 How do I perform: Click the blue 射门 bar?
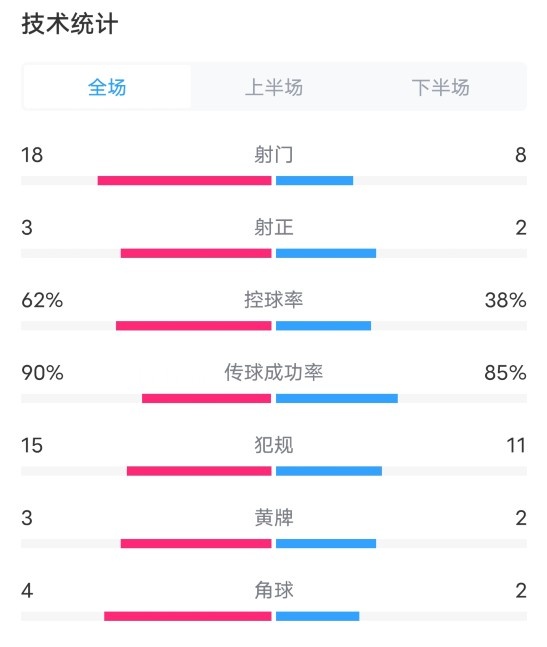click(x=314, y=180)
